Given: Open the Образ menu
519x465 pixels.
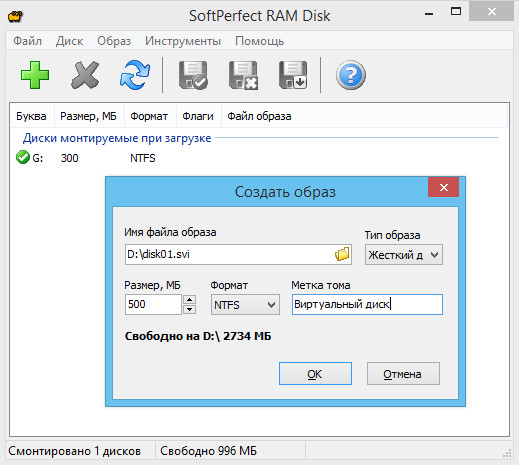Looking at the screenshot, I should 114,41.
